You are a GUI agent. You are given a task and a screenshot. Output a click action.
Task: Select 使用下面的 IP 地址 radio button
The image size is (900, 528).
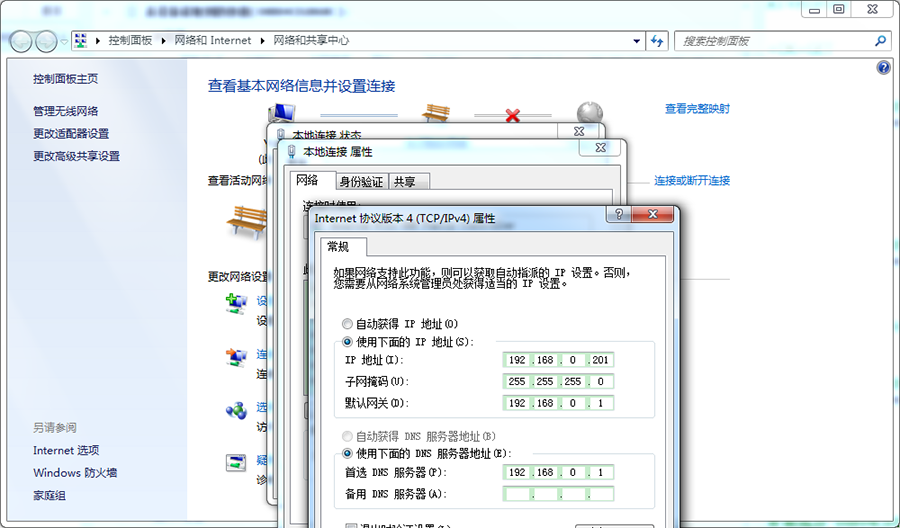[348, 342]
